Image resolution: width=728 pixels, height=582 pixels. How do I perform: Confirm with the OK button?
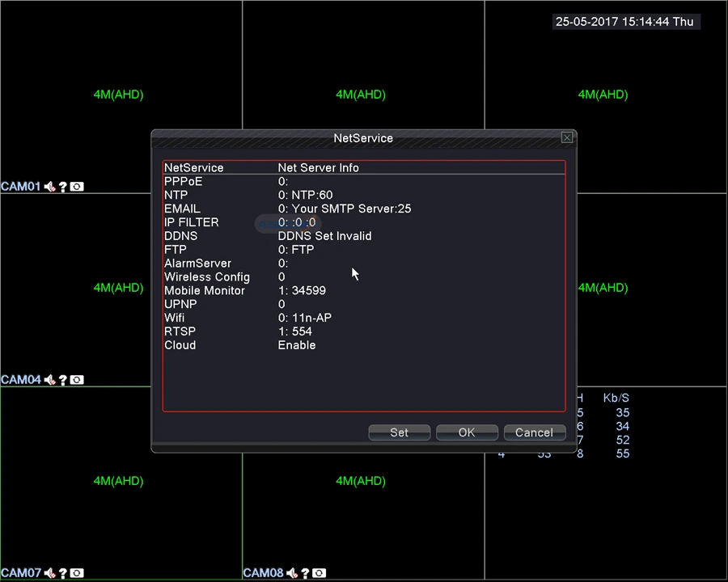467,432
